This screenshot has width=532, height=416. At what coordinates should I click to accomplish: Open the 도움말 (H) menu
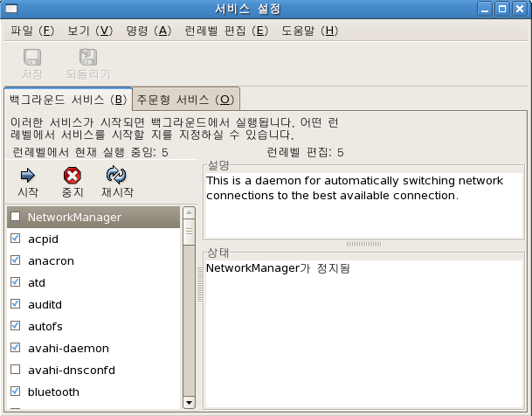(x=310, y=31)
